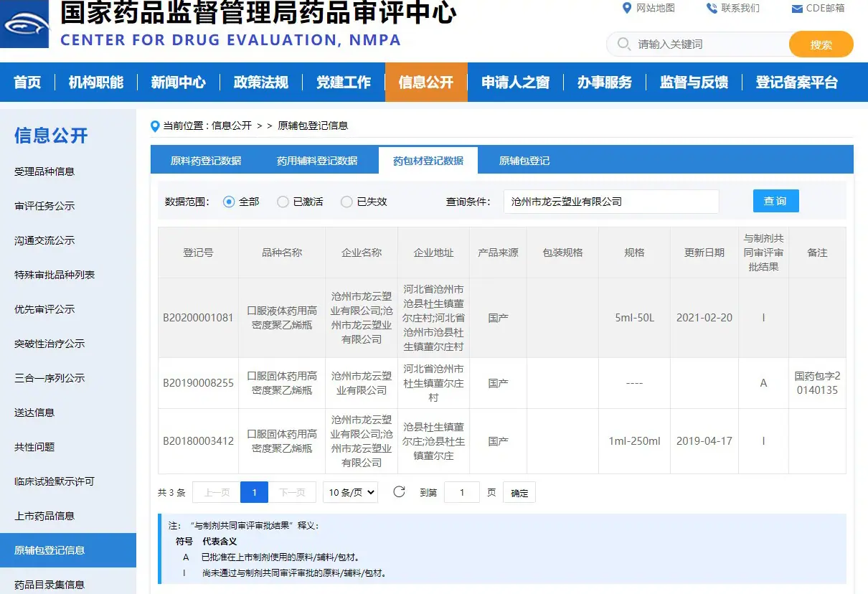
Task: Open 三合一序列公示 in the sidebar
Action: tap(49, 378)
